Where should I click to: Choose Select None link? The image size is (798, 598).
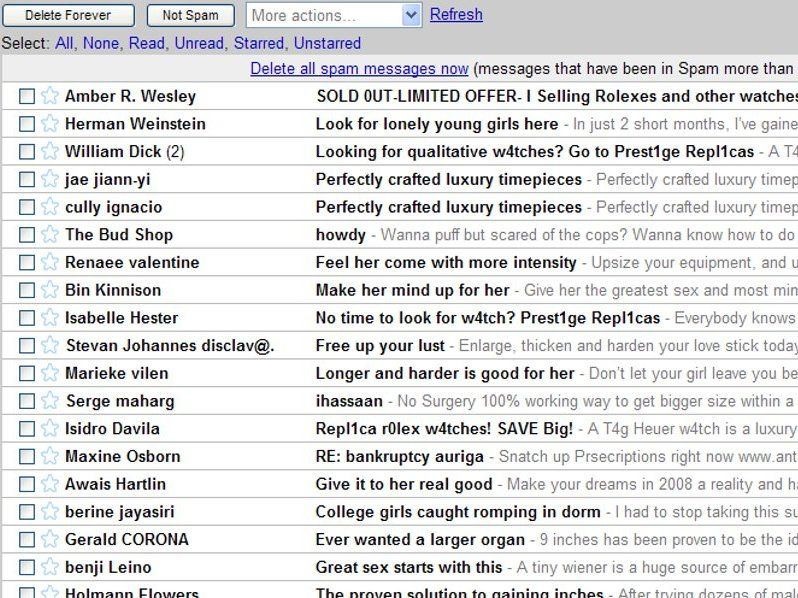[101, 43]
